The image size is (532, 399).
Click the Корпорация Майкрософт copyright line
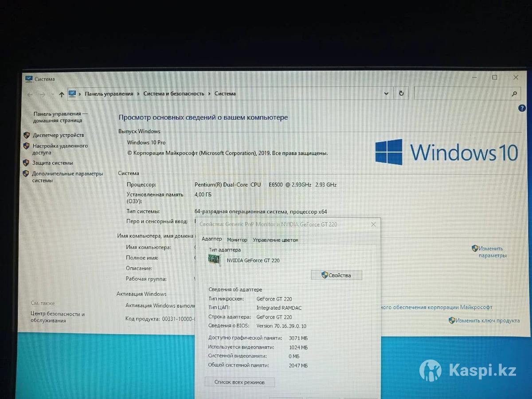pyautogui.click(x=228, y=153)
